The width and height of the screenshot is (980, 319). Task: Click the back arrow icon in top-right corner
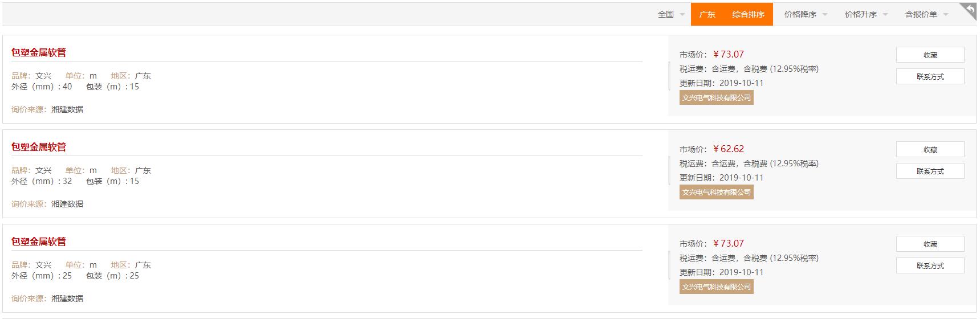coord(969,10)
